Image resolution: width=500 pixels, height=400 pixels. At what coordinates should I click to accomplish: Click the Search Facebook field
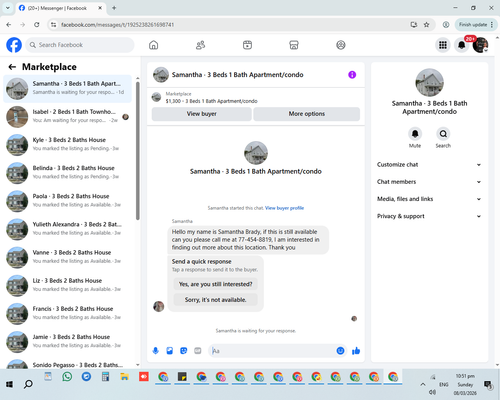80,45
